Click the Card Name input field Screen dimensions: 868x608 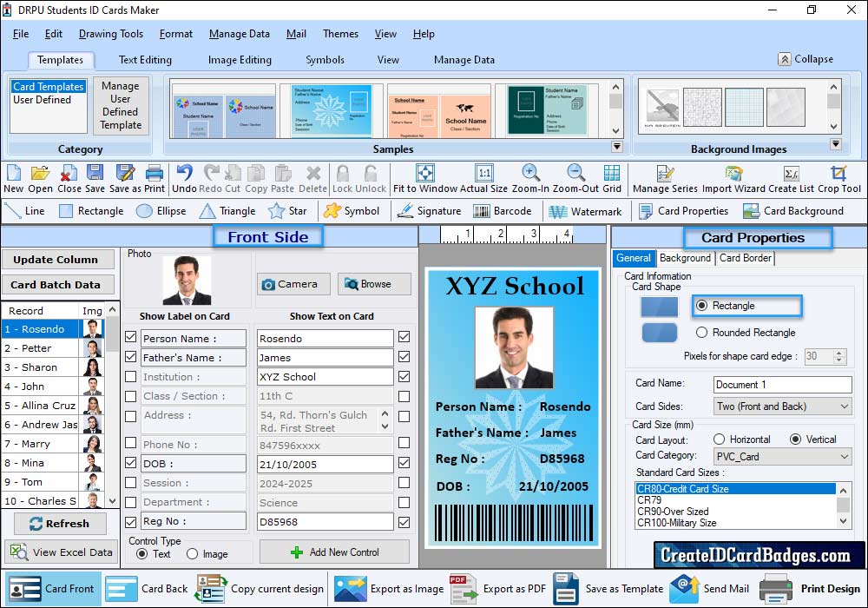pyautogui.click(x=782, y=384)
